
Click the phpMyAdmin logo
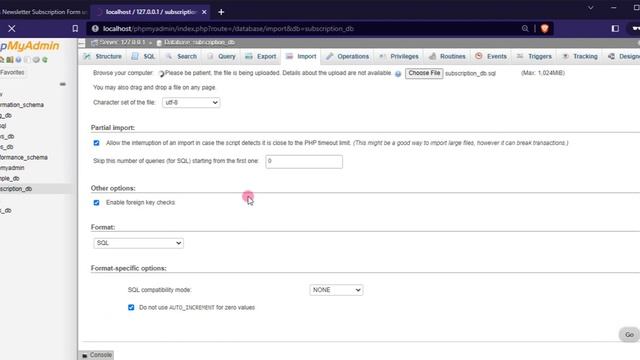tap(30, 46)
